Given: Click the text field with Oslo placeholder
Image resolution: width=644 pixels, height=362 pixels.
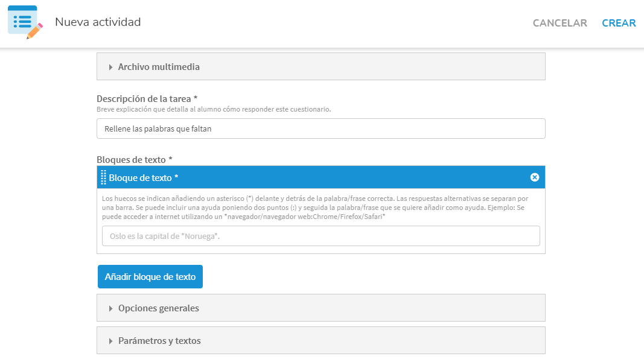Looking at the screenshot, I should tap(320, 236).
